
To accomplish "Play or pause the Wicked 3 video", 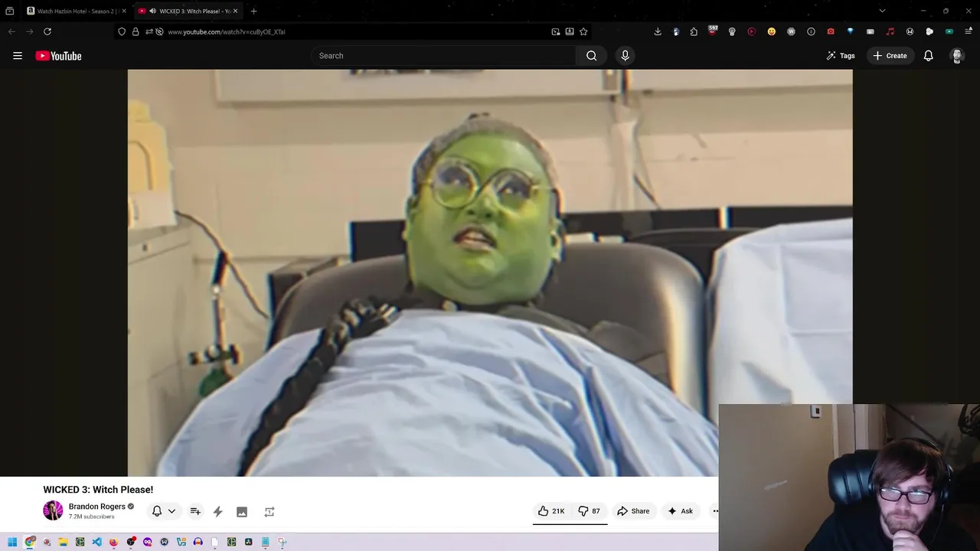I will click(490, 273).
